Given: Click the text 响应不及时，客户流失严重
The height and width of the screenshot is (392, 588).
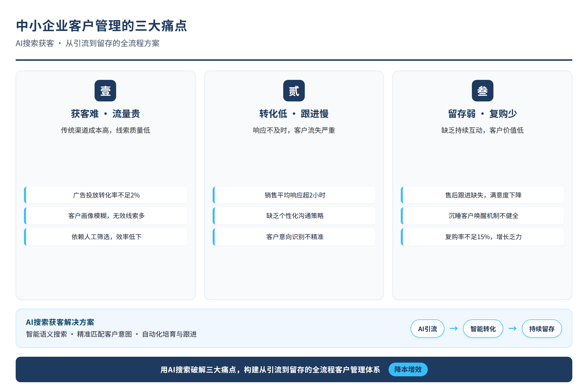Looking at the screenshot, I should (x=294, y=130).
